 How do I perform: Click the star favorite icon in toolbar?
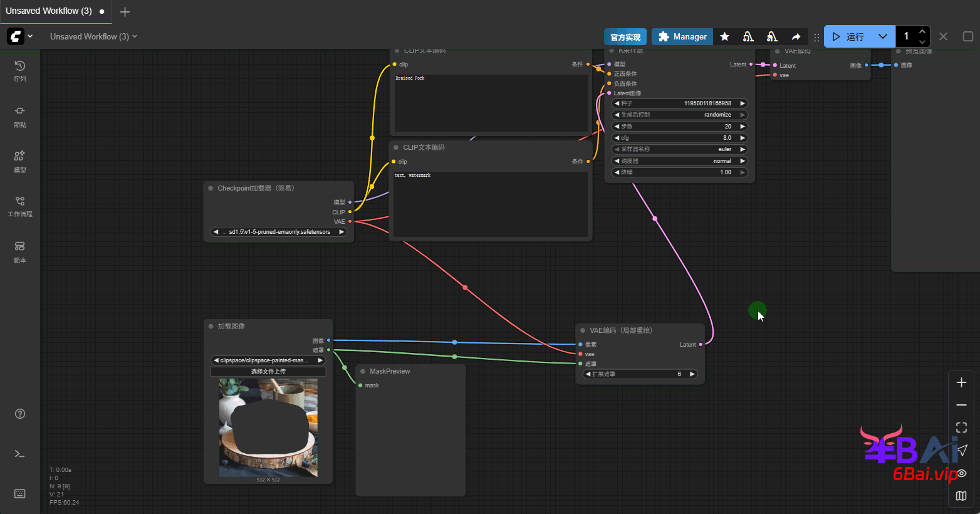coord(724,37)
